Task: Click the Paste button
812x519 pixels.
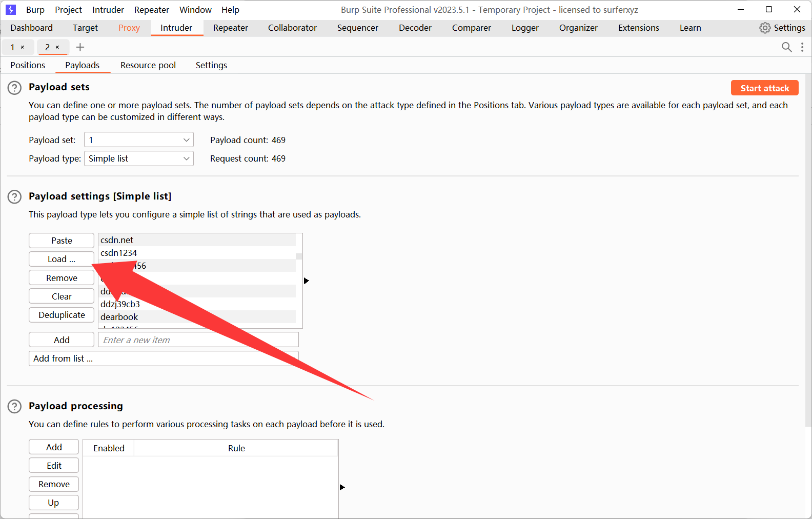Action: pyautogui.click(x=62, y=241)
